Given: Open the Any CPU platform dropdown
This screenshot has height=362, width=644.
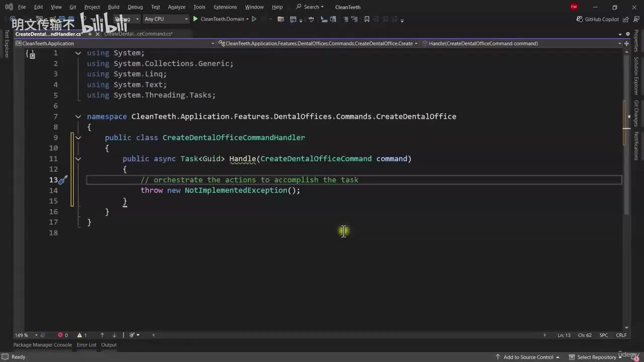Looking at the screenshot, I should tap(166, 19).
